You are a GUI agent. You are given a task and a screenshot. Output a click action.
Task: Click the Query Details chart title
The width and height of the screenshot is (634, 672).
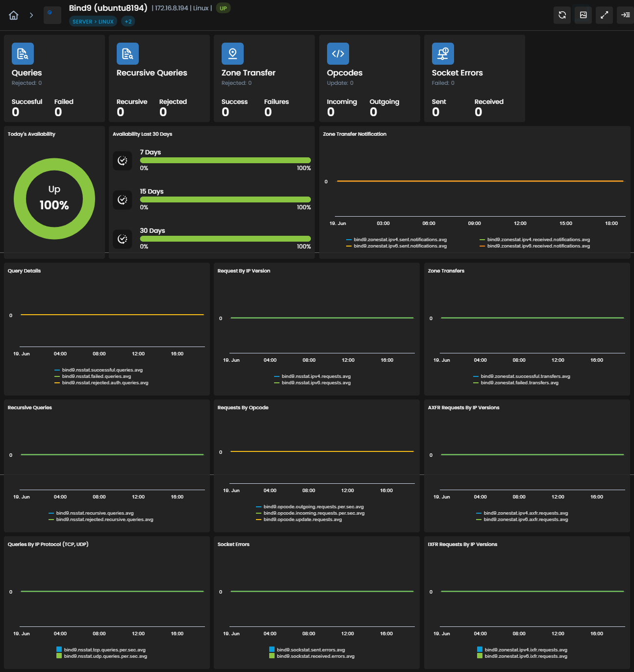click(24, 271)
